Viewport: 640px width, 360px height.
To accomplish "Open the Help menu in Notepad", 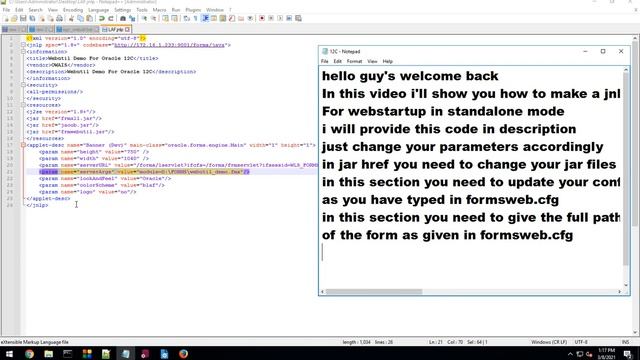I will pos(387,61).
